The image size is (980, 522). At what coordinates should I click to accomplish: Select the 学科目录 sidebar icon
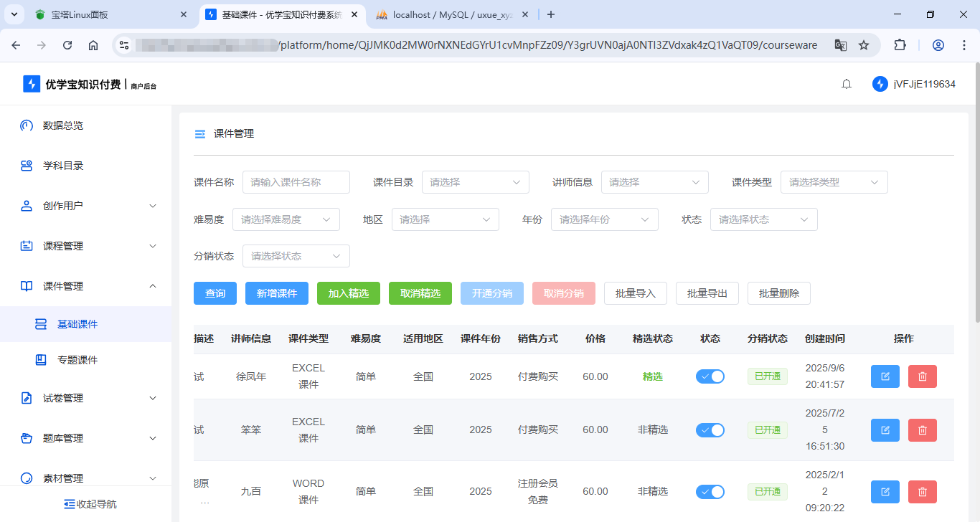[x=26, y=166]
